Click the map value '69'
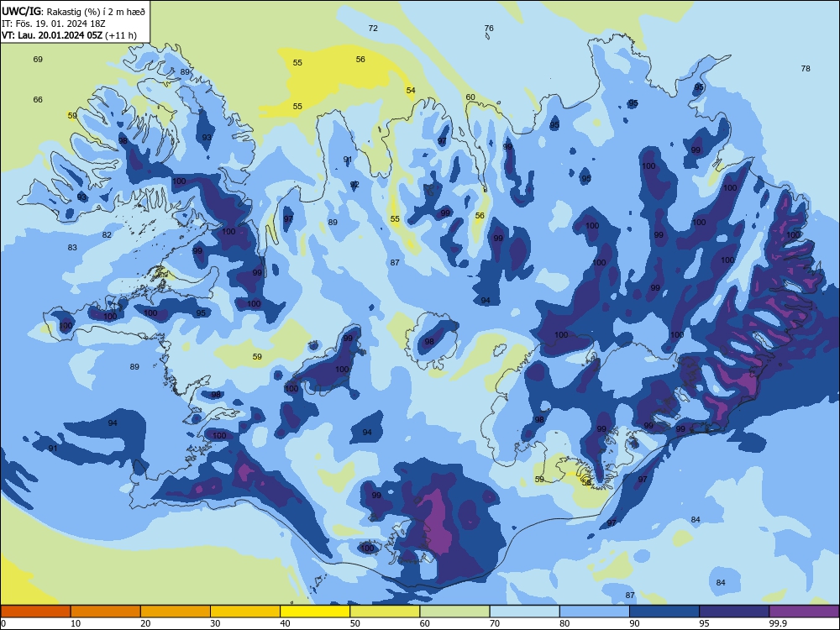Viewport: 840px width, 630px height. tap(38, 60)
